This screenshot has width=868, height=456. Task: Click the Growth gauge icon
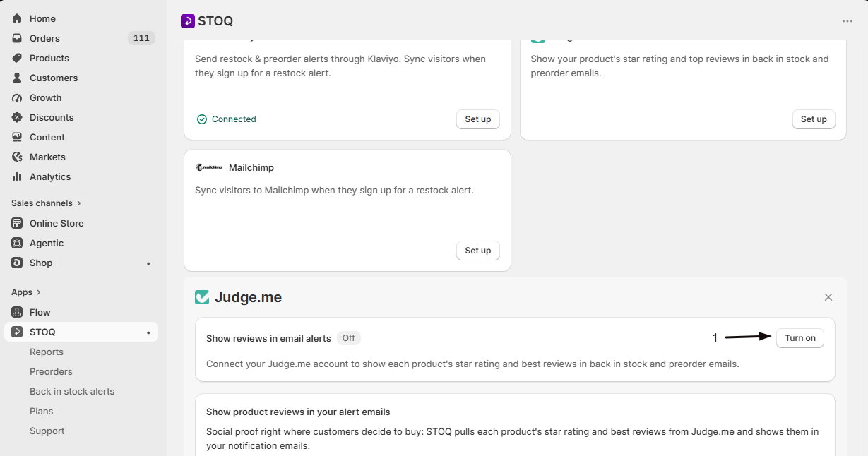[17, 97]
